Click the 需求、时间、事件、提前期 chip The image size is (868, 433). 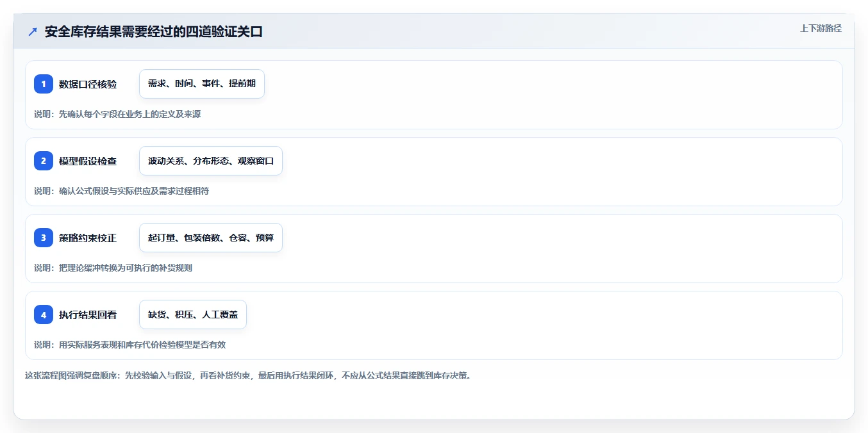(202, 84)
